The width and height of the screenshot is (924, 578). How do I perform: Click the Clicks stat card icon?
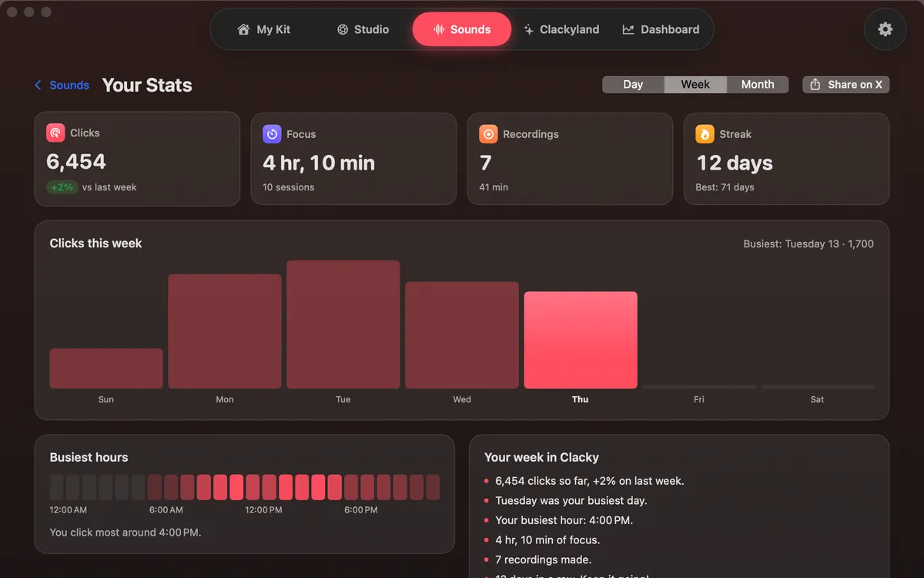(55, 133)
